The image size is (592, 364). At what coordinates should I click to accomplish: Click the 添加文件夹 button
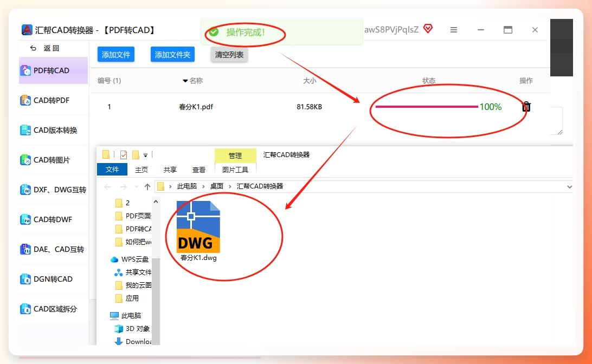click(x=172, y=55)
